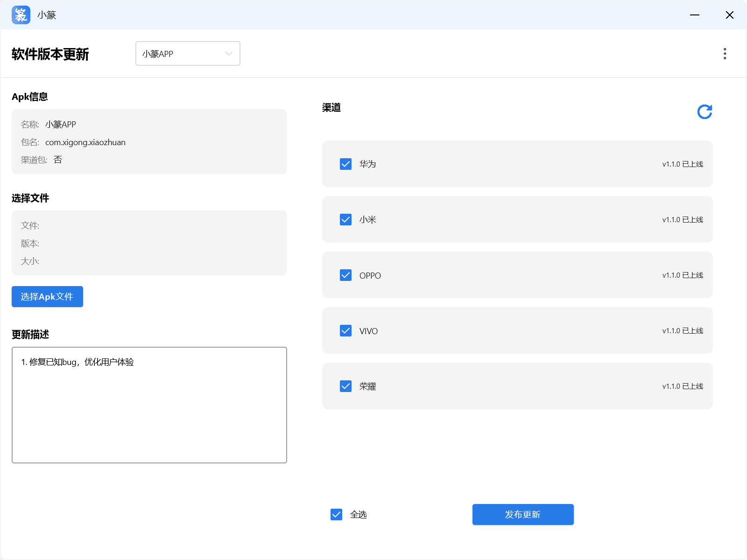This screenshot has width=747, height=560.
Task: Click the 大小: label in file info
Action: pos(30,261)
